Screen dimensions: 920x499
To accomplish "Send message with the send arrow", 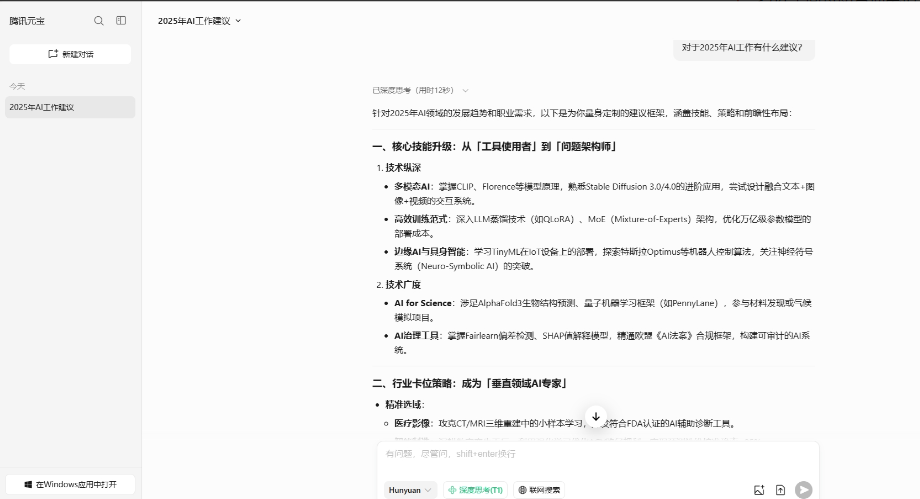I will pyautogui.click(x=803, y=490).
